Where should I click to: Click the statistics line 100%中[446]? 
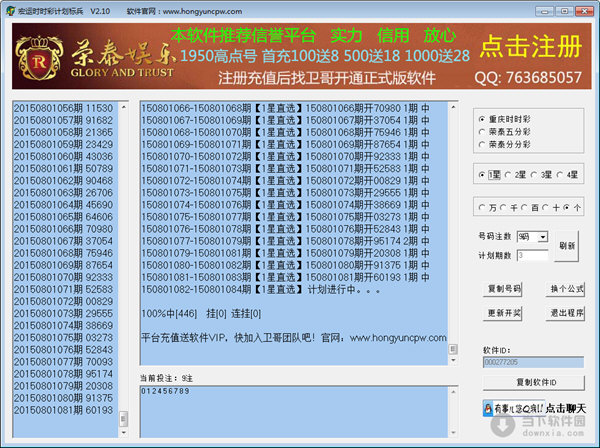tap(201, 314)
